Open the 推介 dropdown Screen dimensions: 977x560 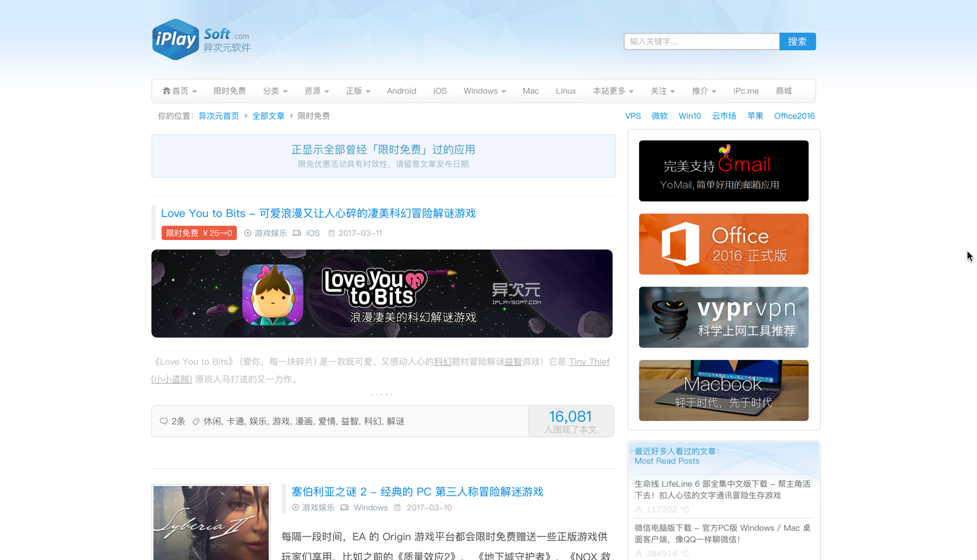pos(704,91)
